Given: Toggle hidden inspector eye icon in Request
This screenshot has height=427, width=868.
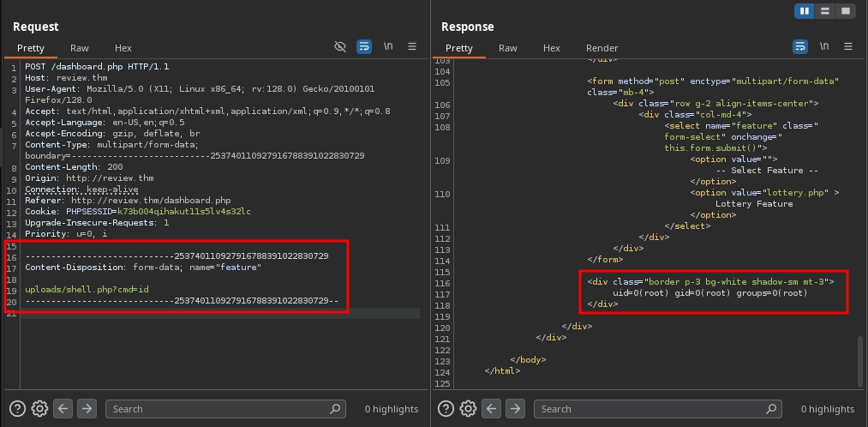Looking at the screenshot, I should [x=340, y=46].
